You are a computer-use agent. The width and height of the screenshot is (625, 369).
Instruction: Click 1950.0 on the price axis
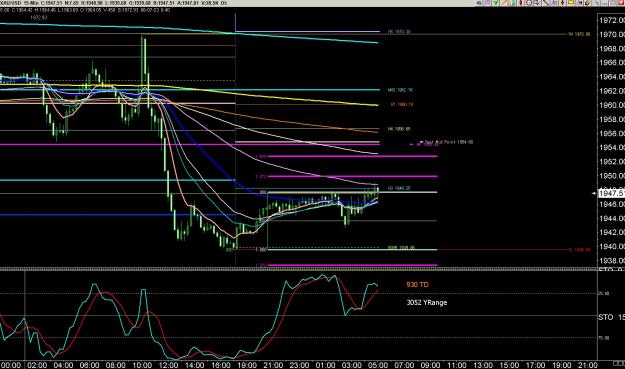point(612,176)
